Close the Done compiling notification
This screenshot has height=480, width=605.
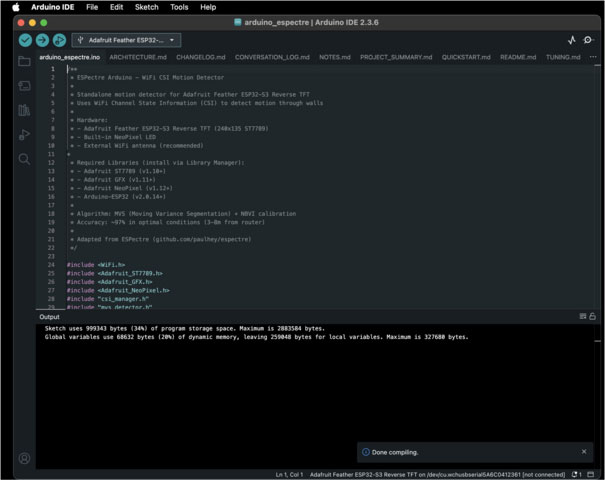click(x=584, y=451)
